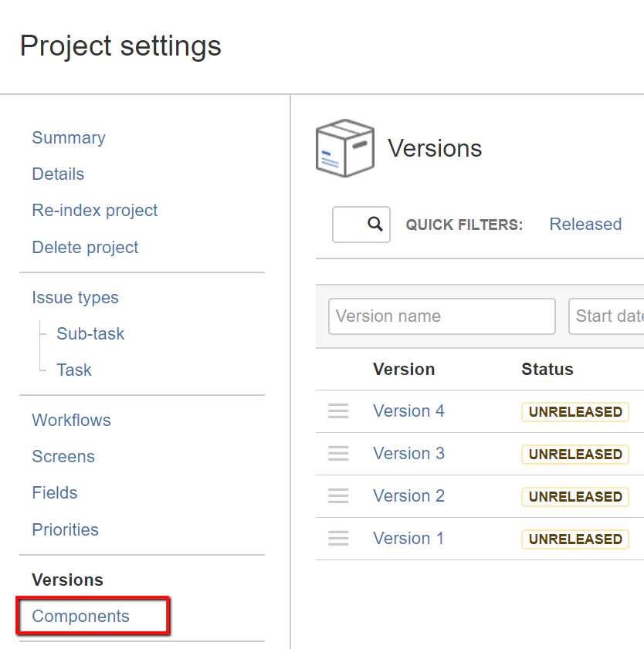Viewport: 644px width, 649px height.
Task: Select Workflows in the sidebar
Action: pyautogui.click(x=71, y=420)
